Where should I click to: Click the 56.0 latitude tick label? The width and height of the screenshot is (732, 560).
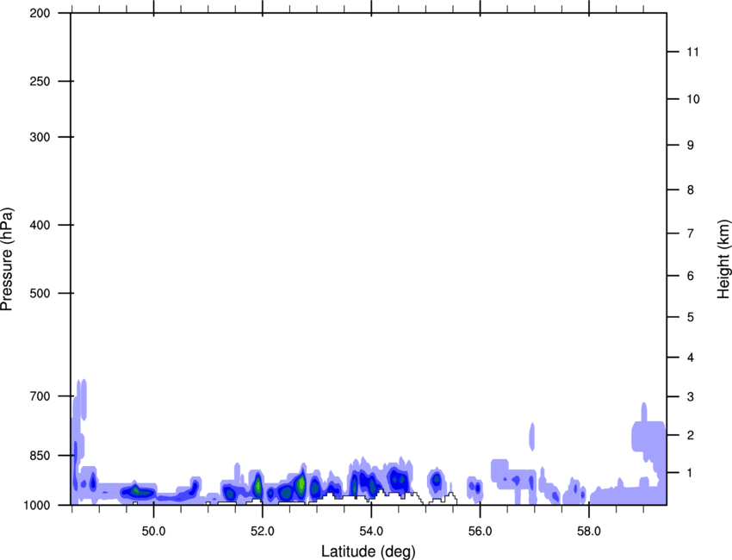pos(480,532)
